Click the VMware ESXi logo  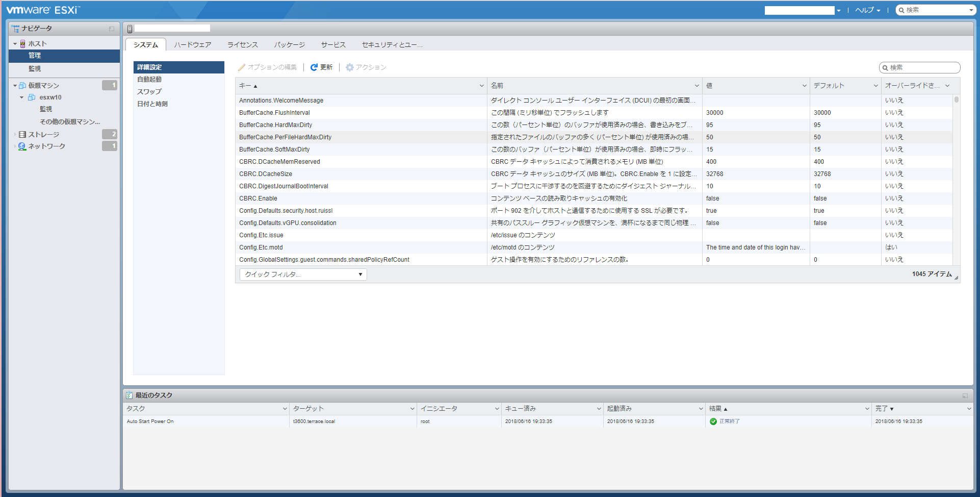43,10
